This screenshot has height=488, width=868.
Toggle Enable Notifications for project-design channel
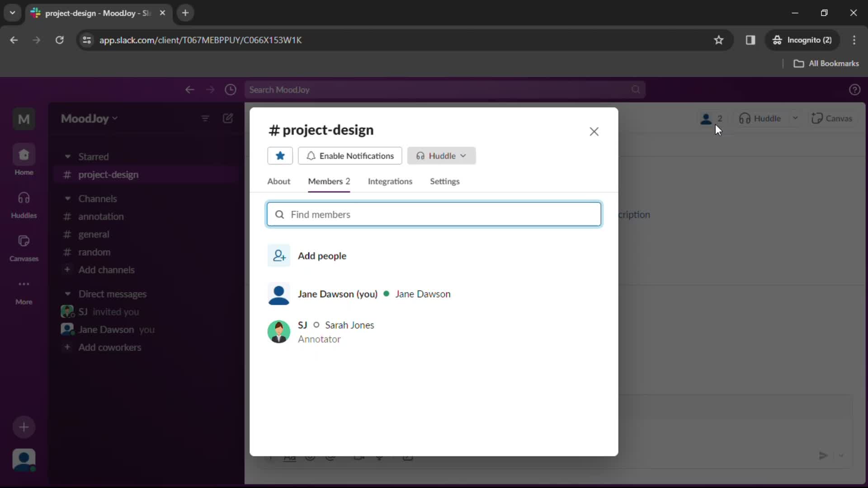pyautogui.click(x=350, y=155)
